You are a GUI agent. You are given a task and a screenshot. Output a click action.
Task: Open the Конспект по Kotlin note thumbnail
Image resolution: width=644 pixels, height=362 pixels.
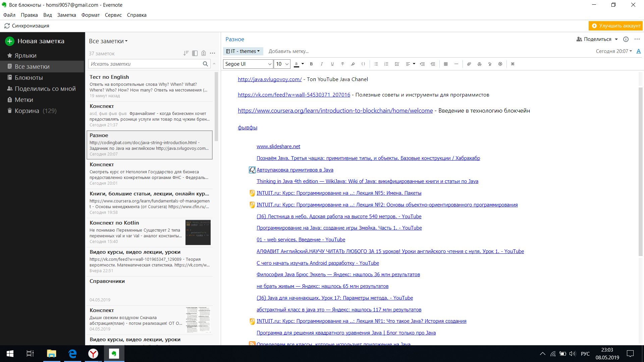click(198, 232)
